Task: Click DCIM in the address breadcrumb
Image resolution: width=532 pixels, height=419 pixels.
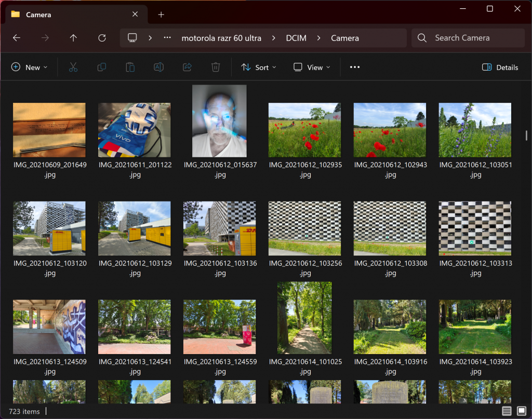Action: coord(296,38)
